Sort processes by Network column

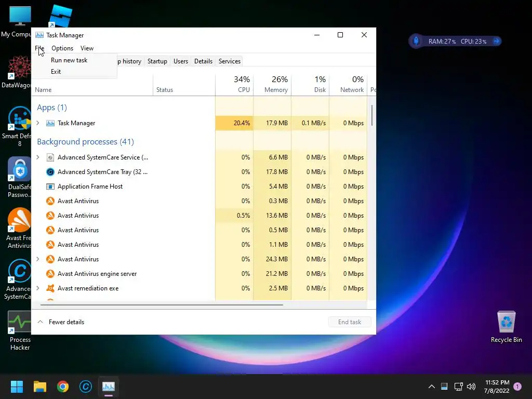click(349, 84)
